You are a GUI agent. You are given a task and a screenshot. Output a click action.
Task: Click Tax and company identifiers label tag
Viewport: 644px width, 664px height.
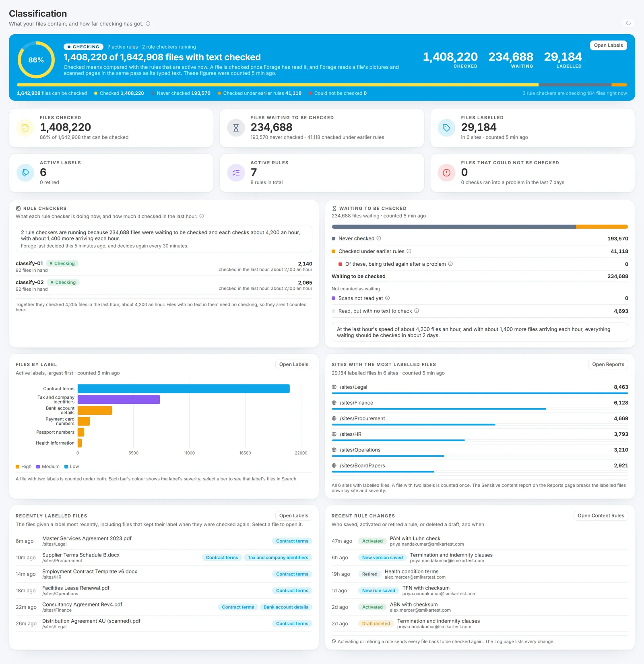(x=278, y=558)
